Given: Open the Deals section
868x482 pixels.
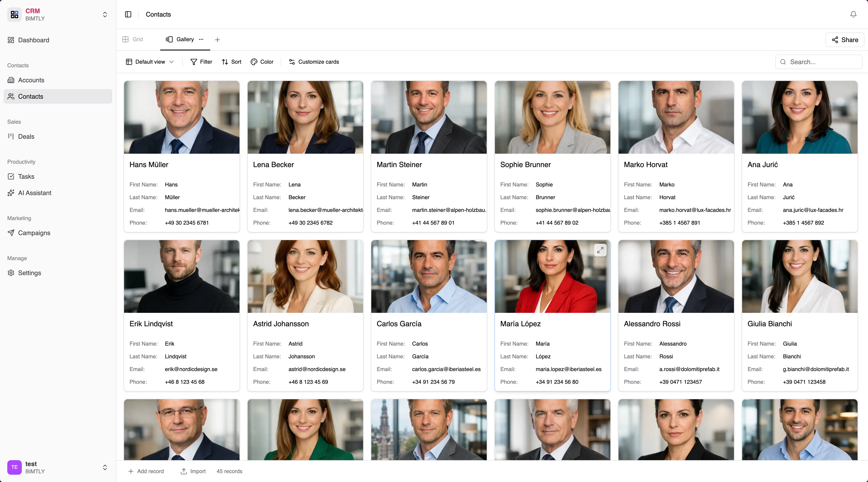Looking at the screenshot, I should (26, 136).
